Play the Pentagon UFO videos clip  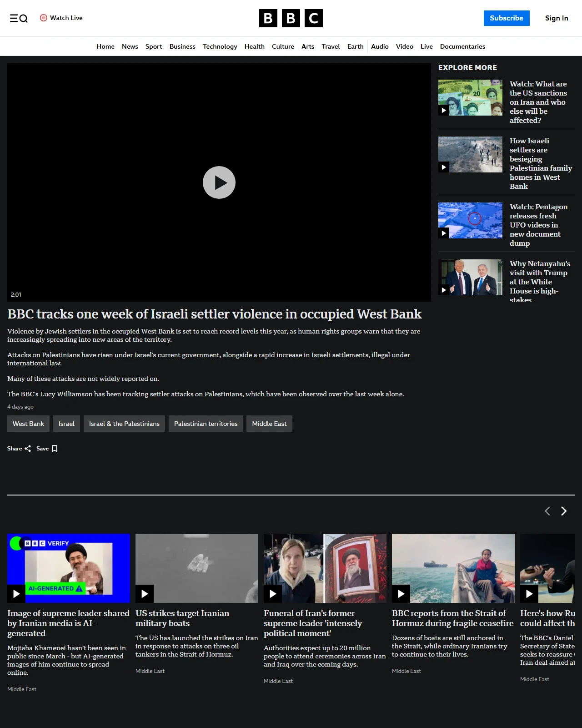click(x=444, y=233)
